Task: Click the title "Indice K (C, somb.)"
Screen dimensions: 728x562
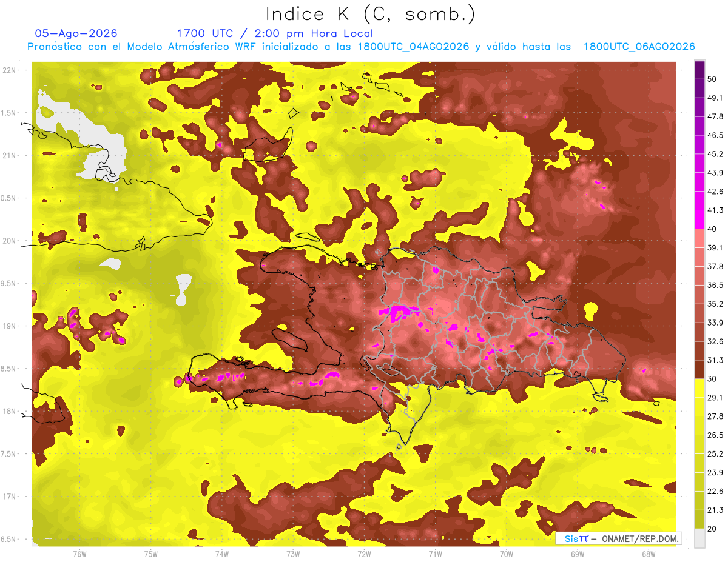Action: point(371,14)
